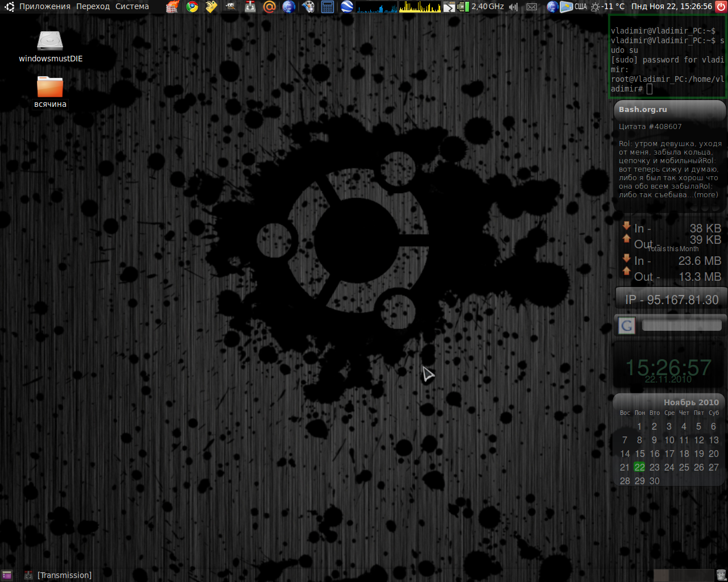Viewport: 728px width, 582px height.
Task: Open the calculator launcher in the panel
Action: click(x=327, y=7)
